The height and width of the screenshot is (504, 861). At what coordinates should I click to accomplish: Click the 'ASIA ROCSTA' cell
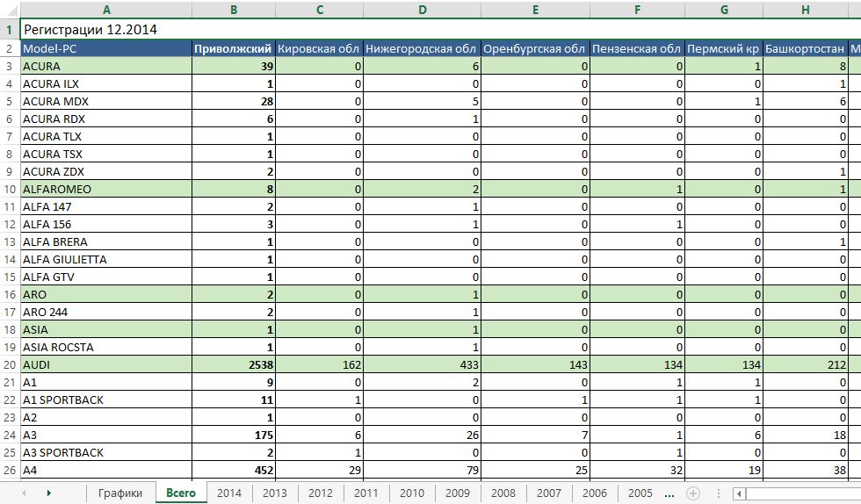[x=106, y=347]
